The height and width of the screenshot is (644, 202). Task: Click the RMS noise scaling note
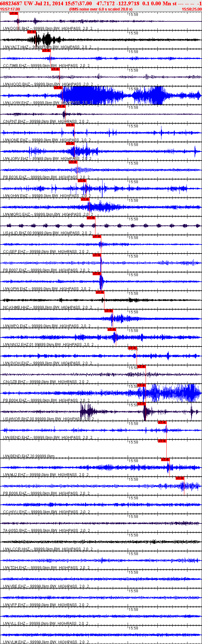pos(101,9)
